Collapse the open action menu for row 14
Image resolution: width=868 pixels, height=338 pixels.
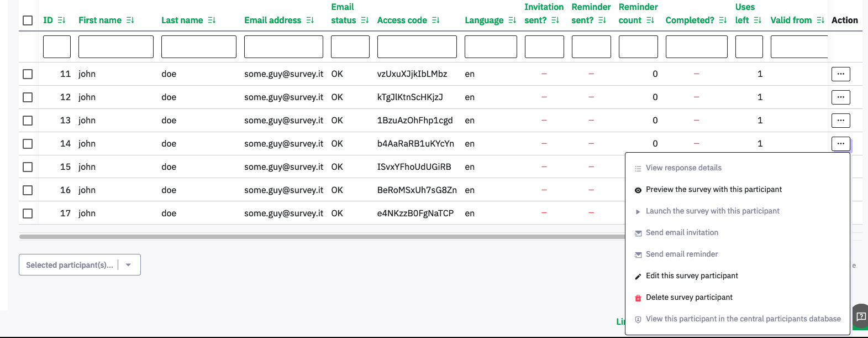coord(840,144)
